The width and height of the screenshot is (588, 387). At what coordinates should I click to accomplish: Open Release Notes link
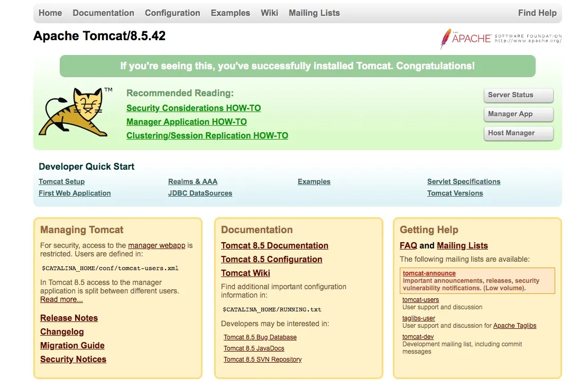[69, 318]
